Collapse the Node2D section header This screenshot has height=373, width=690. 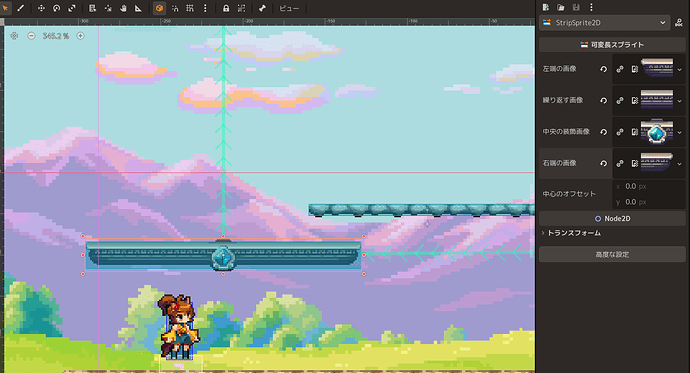(612, 219)
